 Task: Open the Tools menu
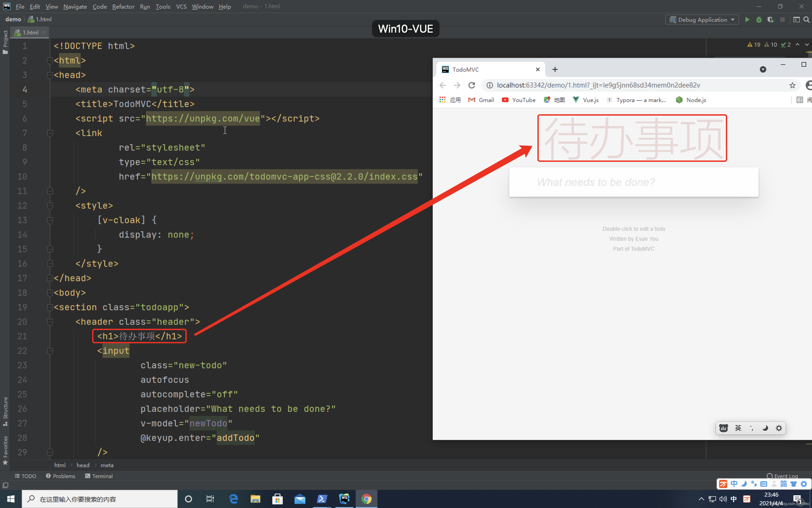coord(163,6)
